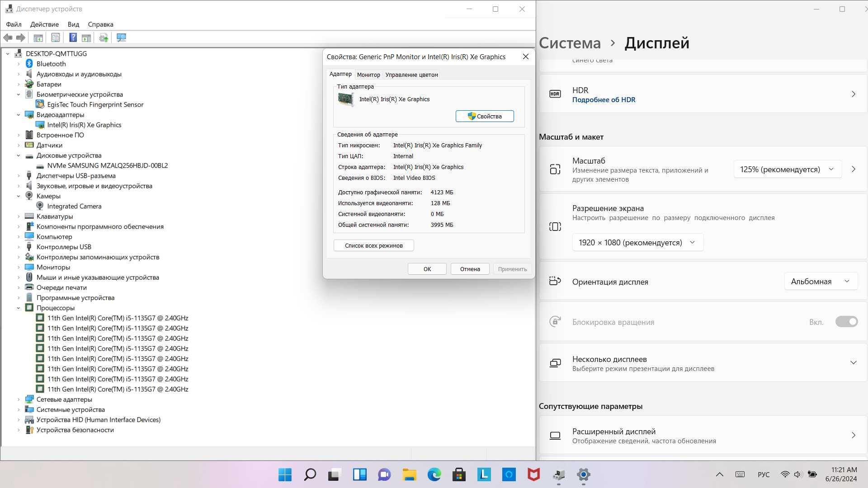Expand the Клавиатуры category

(19, 216)
